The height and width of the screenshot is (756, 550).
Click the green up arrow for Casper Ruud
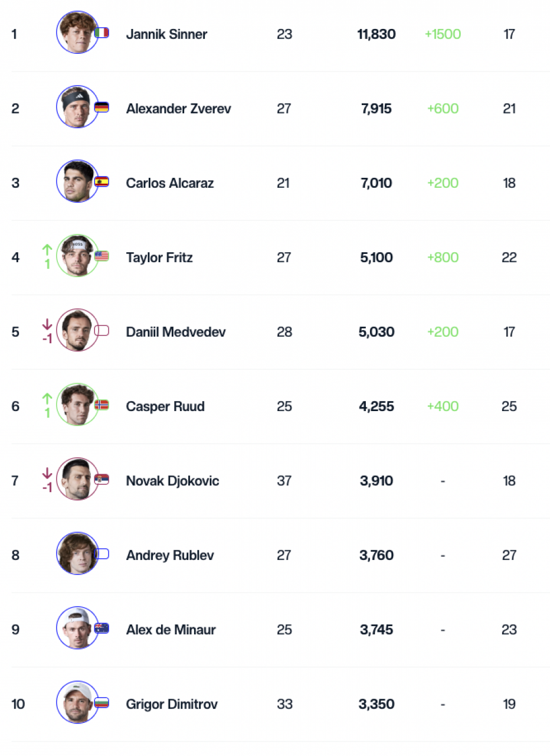coord(47,398)
